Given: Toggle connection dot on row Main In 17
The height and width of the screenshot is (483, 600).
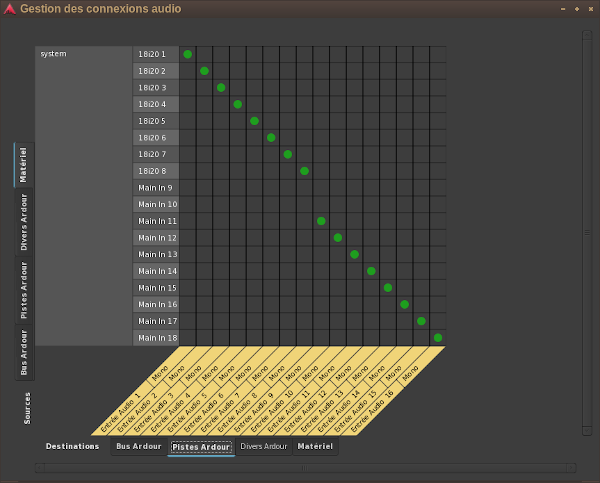Looking at the screenshot, I should (421, 321).
